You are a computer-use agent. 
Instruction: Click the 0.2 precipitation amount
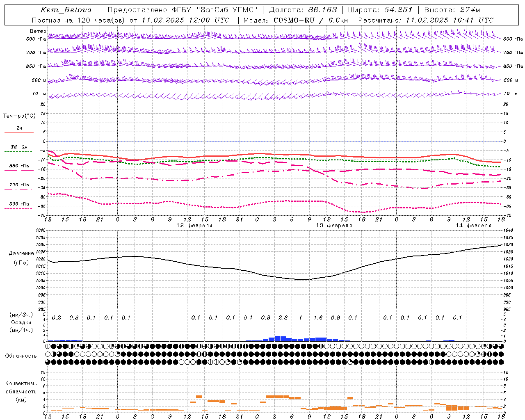[57, 317]
